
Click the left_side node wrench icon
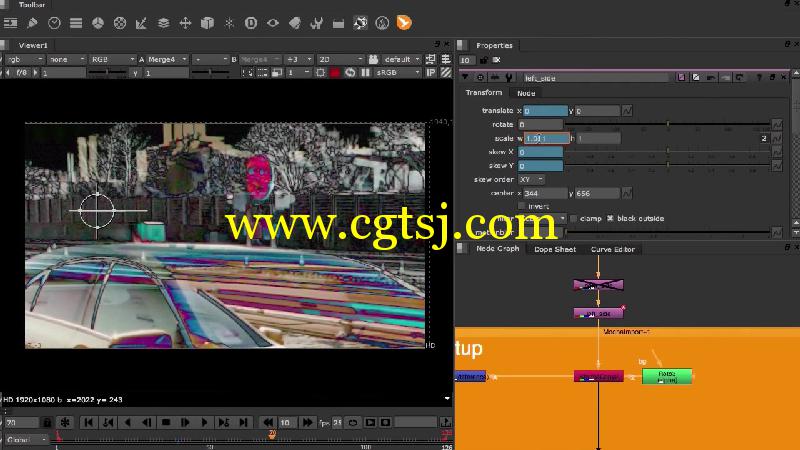[x=509, y=78]
